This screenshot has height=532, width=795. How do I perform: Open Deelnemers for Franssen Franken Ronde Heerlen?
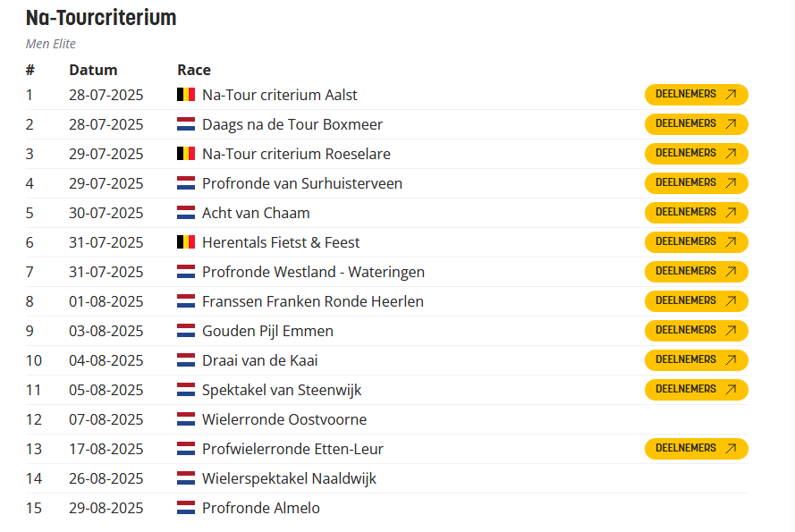(696, 301)
